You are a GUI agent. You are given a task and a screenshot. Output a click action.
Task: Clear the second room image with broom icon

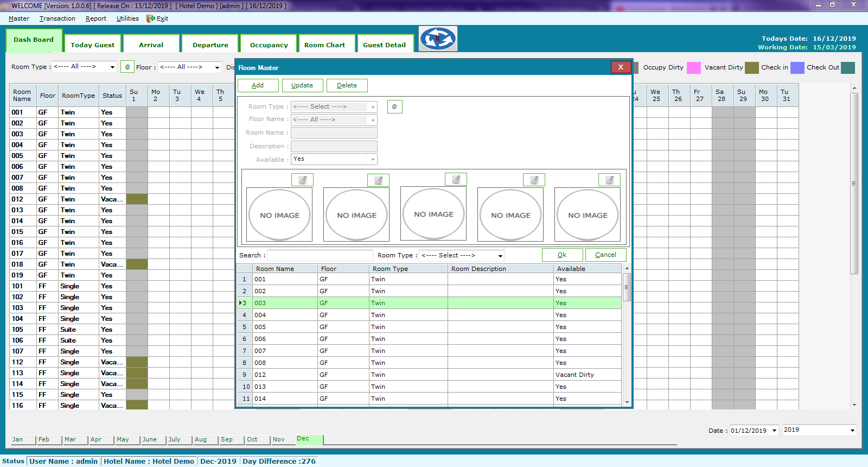[x=378, y=180]
